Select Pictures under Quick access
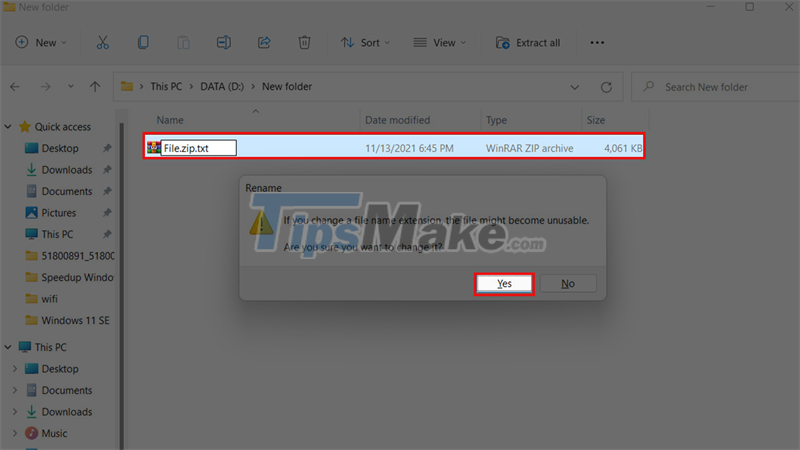 pos(58,213)
